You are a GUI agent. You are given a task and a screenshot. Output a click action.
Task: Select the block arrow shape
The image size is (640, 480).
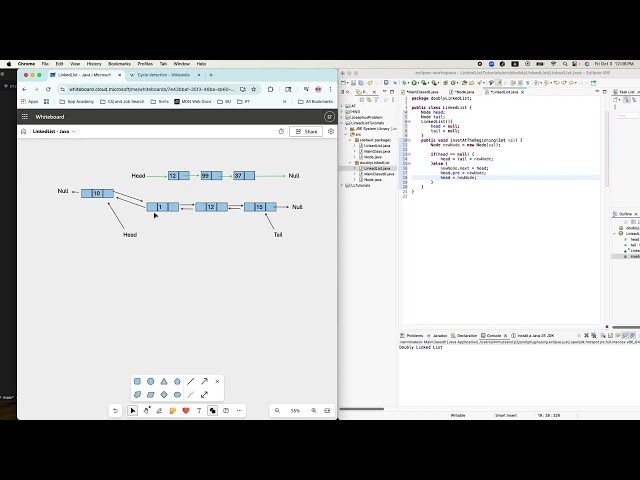138,394
